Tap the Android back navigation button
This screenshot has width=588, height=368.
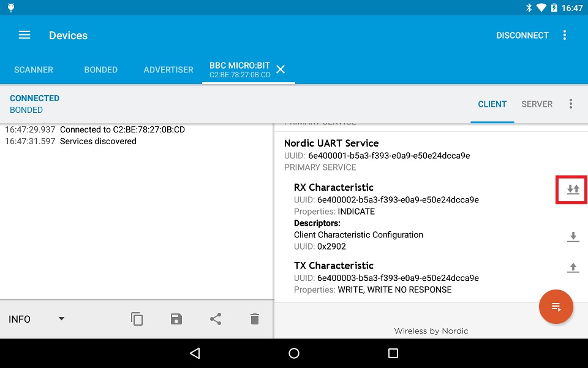coord(195,353)
